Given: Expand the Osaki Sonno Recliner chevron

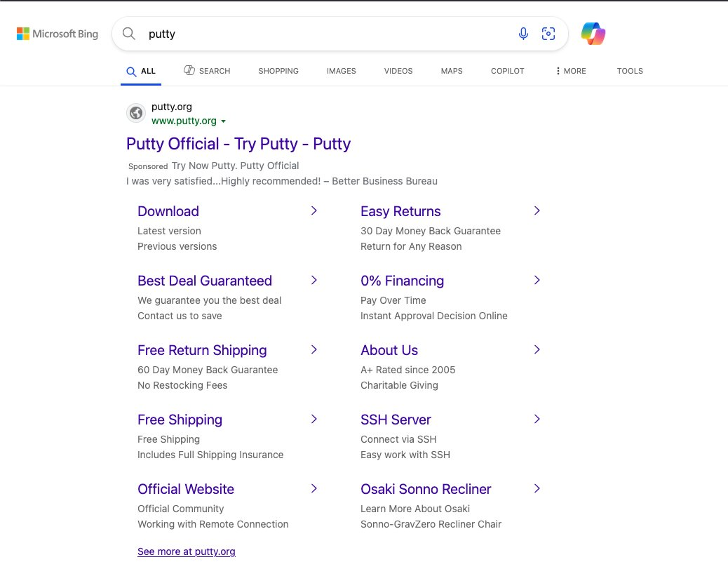Looking at the screenshot, I should [x=537, y=488].
